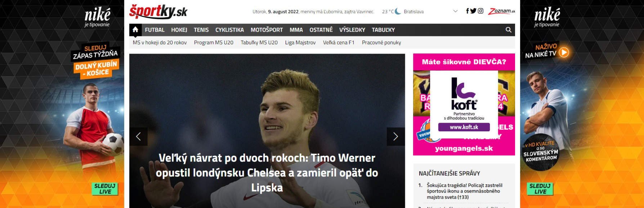The image size is (644, 208).
Task: Open the Instagram icon in header
Action: pos(480,11)
